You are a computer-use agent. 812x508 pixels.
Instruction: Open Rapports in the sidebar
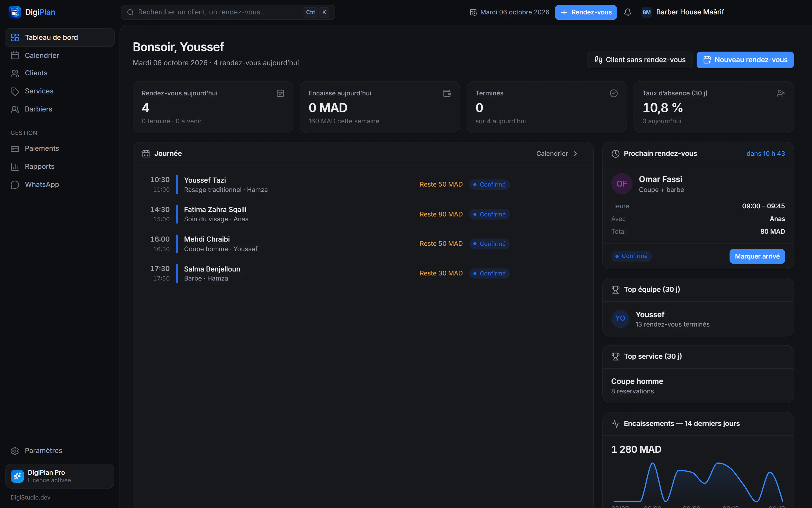pyautogui.click(x=60, y=167)
